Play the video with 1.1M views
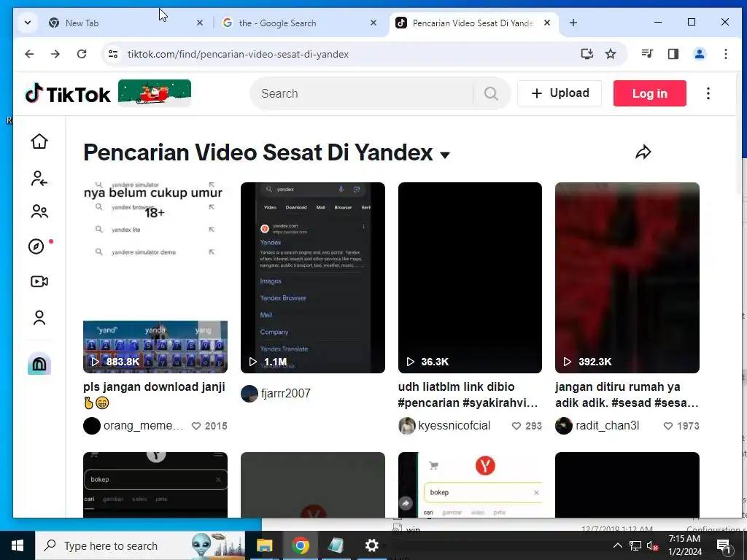Image resolution: width=747 pixels, height=560 pixels. coord(312,278)
